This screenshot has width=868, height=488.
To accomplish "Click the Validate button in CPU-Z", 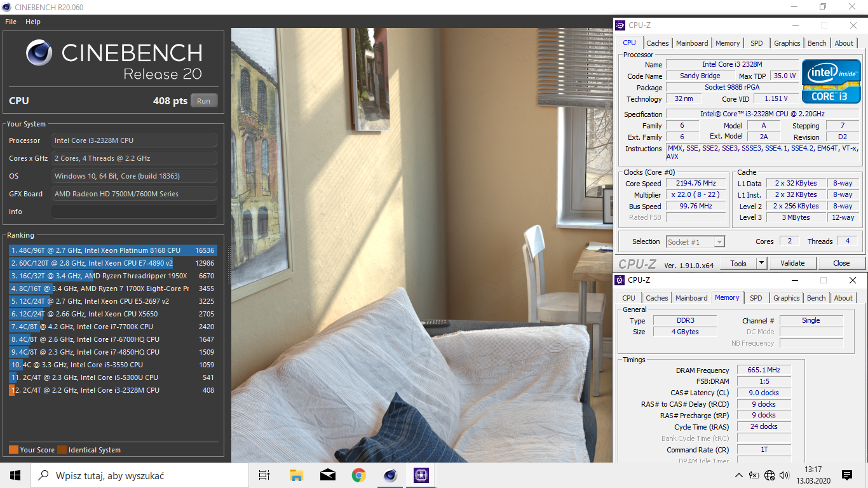I will tap(792, 263).
